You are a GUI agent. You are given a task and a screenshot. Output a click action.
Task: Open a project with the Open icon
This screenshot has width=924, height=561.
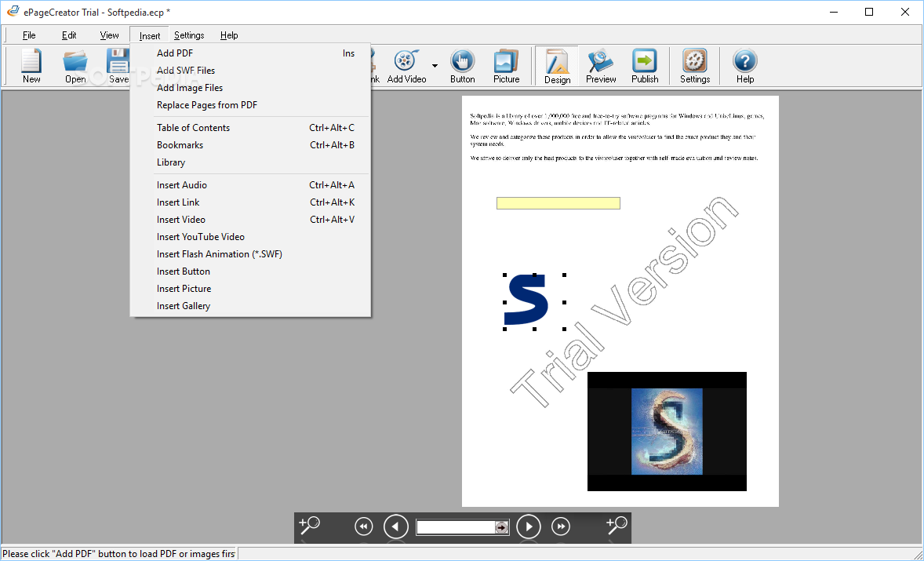tap(75, 66)
